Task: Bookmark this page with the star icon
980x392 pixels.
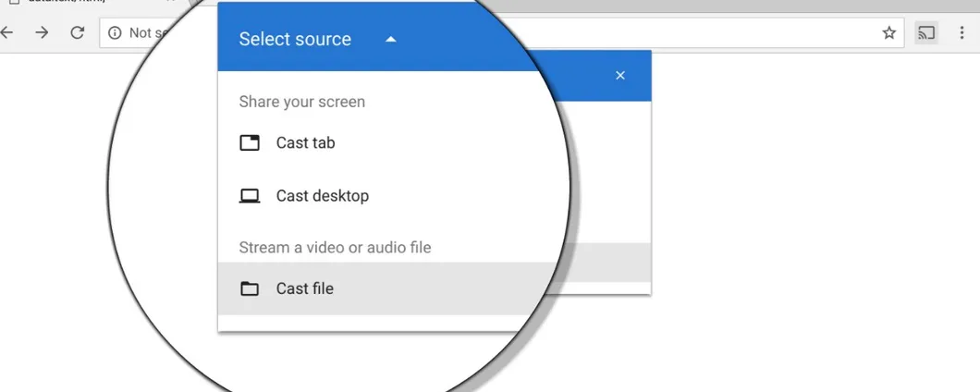Action: (888, 33)
